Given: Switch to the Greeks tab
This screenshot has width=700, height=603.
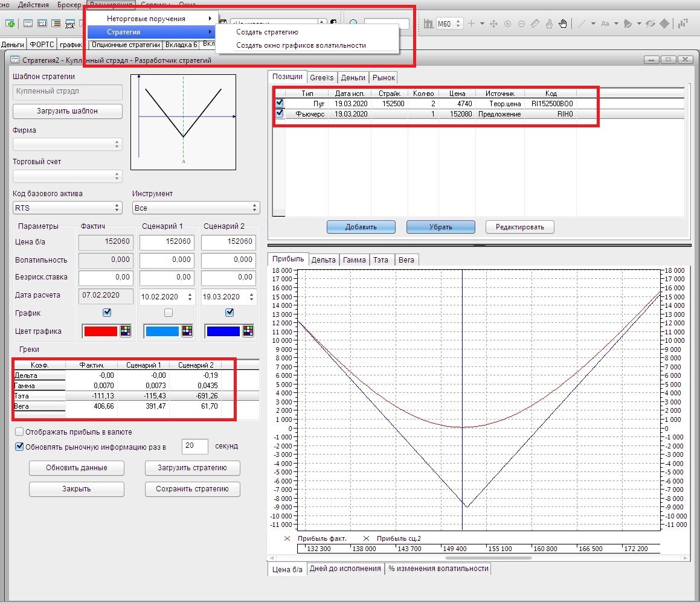Looking at the screenshot, I should pos(321,77).
